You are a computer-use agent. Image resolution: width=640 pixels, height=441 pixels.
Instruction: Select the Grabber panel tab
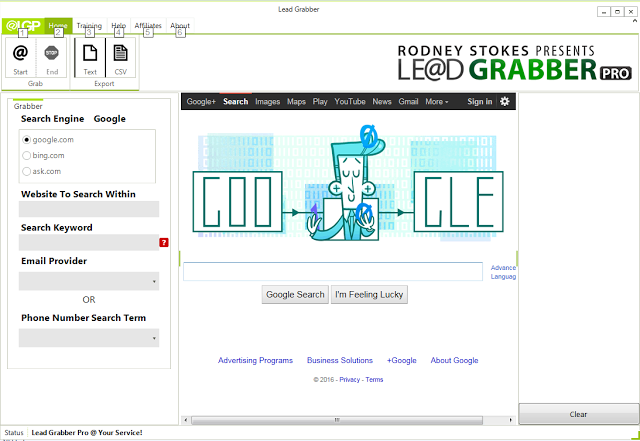[28, 106]
